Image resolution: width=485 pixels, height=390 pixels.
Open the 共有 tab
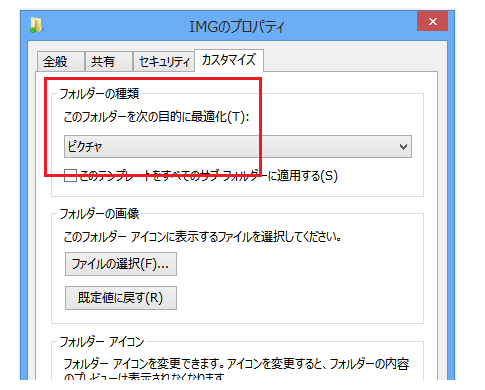[108, 62]
